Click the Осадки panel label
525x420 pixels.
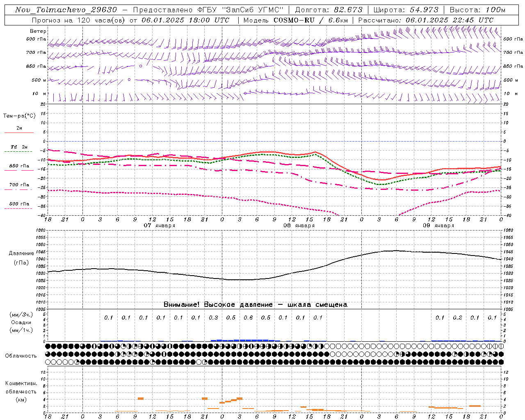pyautogui.click(x=21, y=322)
